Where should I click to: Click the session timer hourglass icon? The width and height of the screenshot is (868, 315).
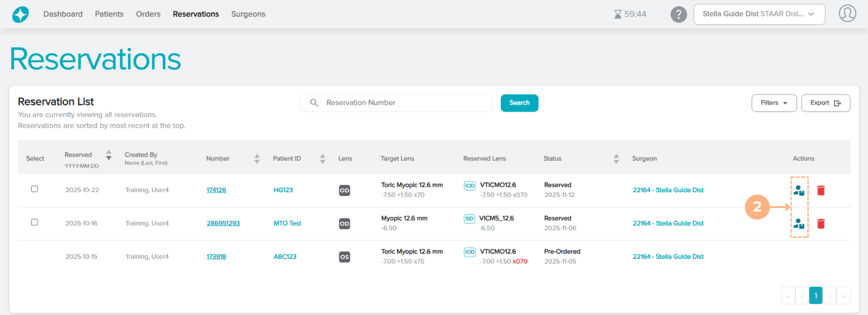(x=618, y=14)
